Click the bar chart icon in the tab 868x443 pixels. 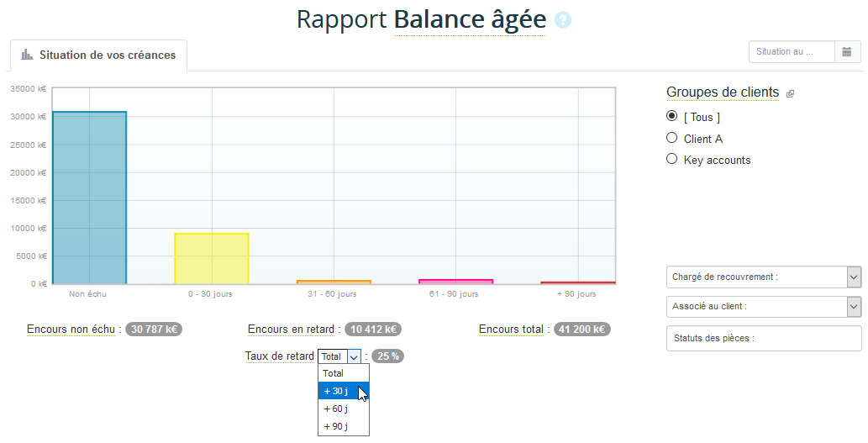[27, 55]
